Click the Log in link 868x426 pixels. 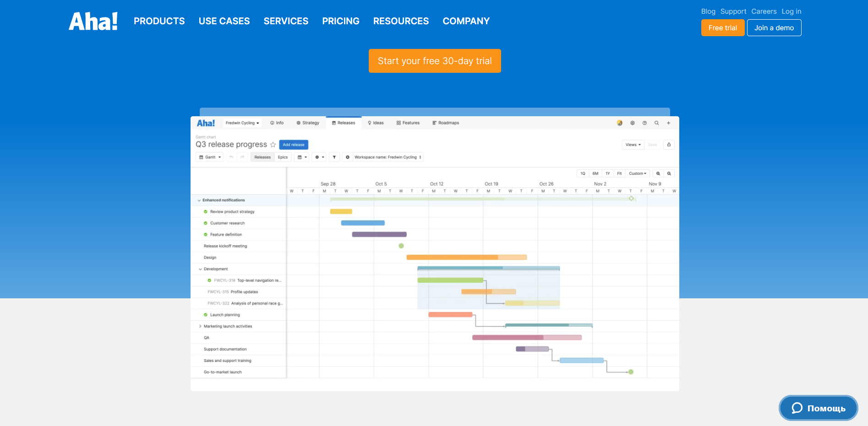(792, 11)
